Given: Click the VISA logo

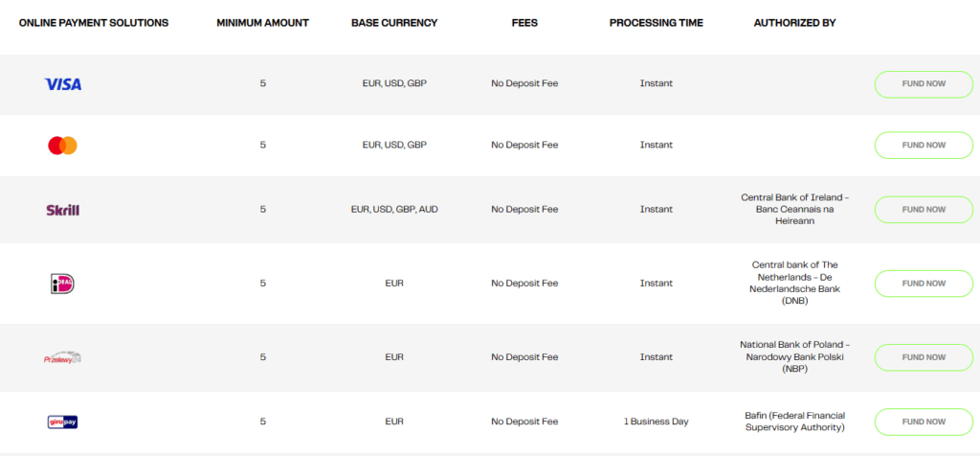Looking at the screenshot, I should [x=62, y=83].
